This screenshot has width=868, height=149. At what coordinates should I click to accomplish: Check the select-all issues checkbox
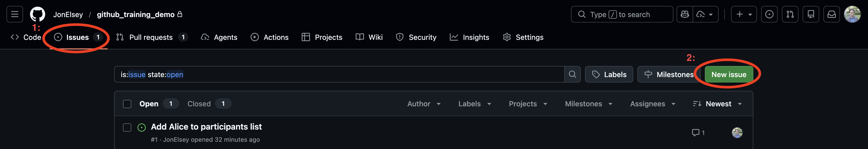coord(127,104)
